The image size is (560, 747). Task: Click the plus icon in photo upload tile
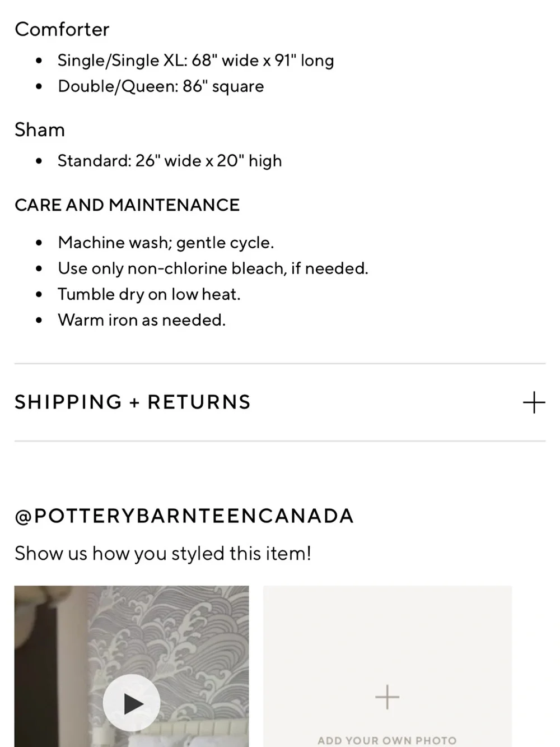[x=387, y=697]
